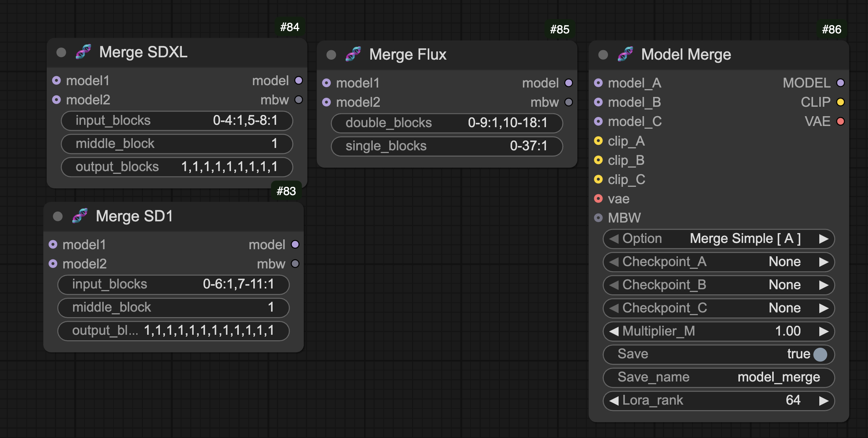Open the Checkpoint_C None dropdown
The width and height of the screenshot is (868, 438).
719,308
